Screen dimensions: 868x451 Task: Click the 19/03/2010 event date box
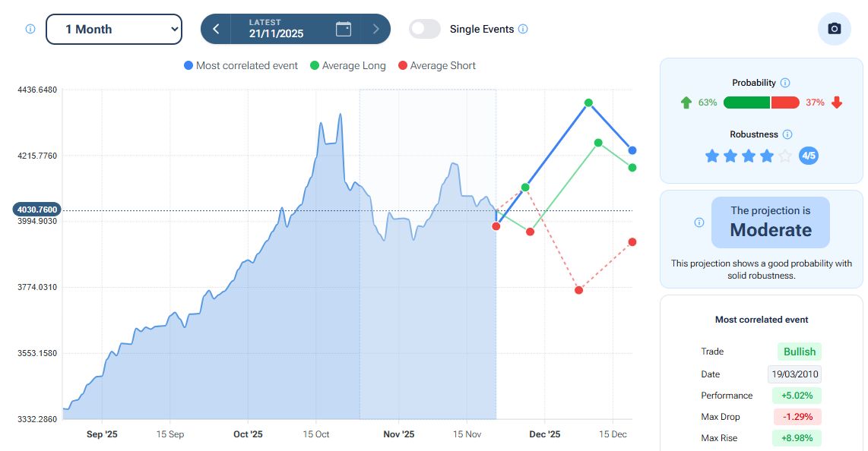[x=794, y=374]
